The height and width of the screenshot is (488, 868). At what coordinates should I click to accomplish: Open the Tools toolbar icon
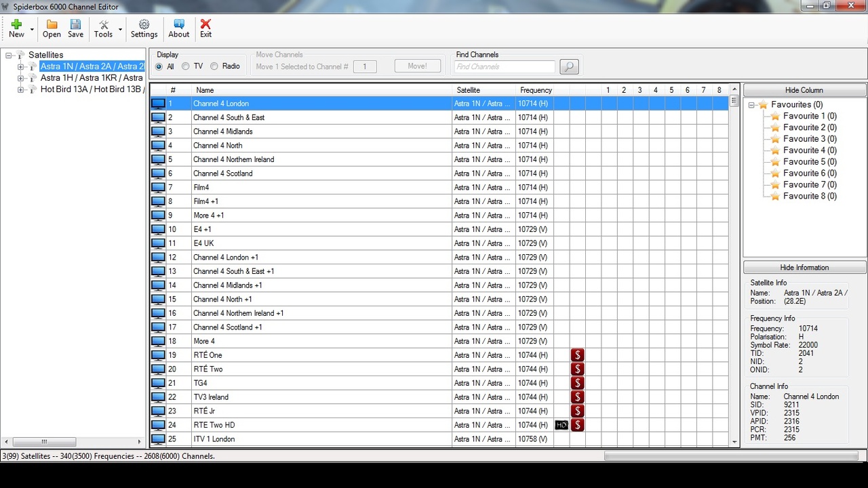pos(104,25)
